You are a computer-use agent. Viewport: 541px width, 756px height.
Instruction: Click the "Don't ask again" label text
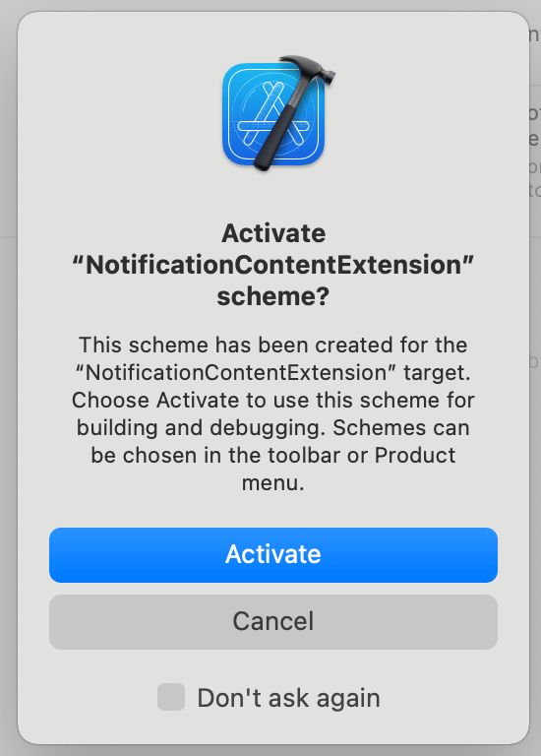[288, 698]
